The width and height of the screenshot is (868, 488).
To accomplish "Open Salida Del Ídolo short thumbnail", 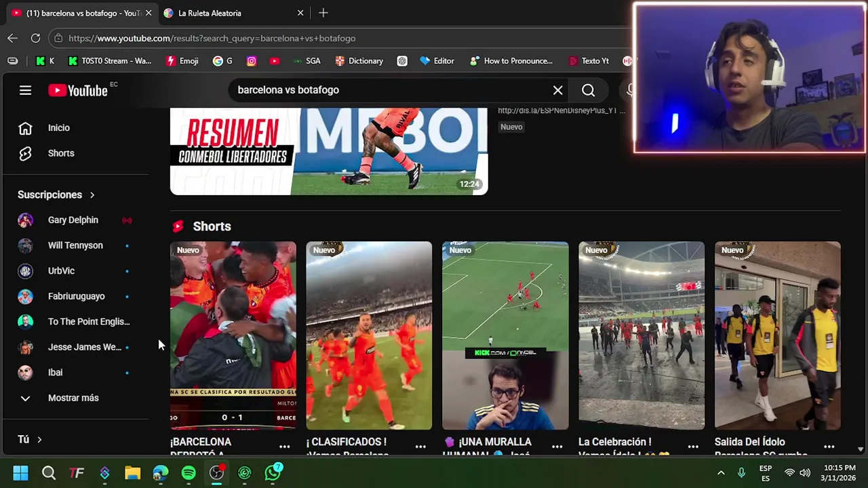I will pyautogui.click(x=778, y=335).
